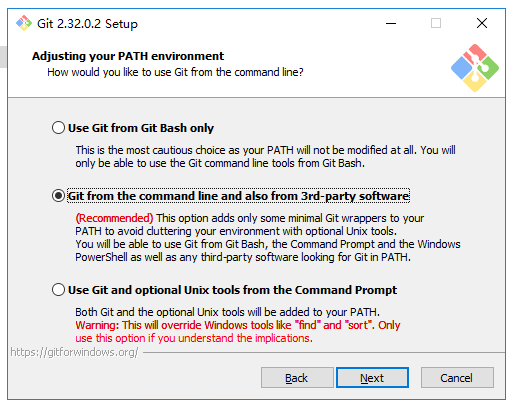
Task: Click the 'How would you like to use Git' subtitle
Action: (x=175, y=72)
